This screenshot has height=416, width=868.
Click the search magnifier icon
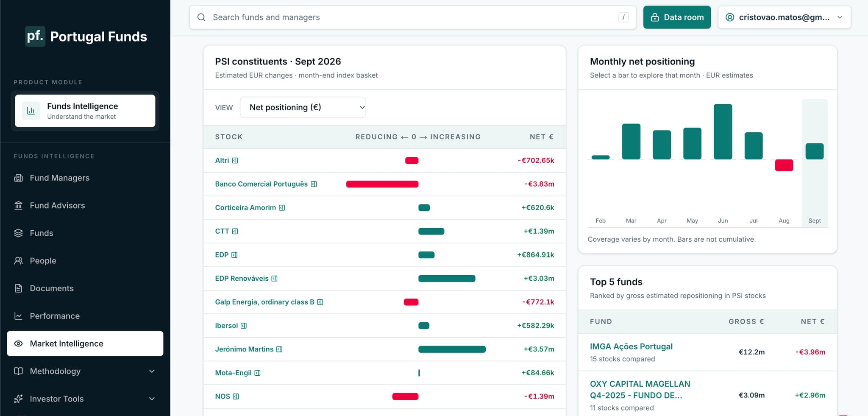coord(201,17)
